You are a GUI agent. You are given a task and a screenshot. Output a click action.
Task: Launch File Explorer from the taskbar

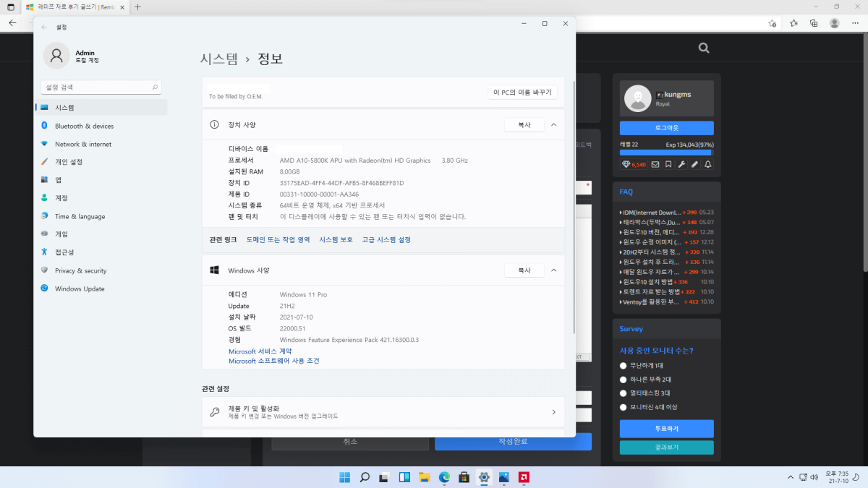click(x=425, y=477)
